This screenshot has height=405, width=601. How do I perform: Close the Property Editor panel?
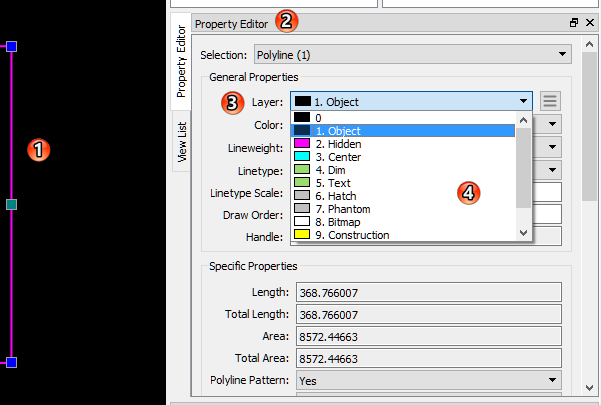click(x=589, y=22)
